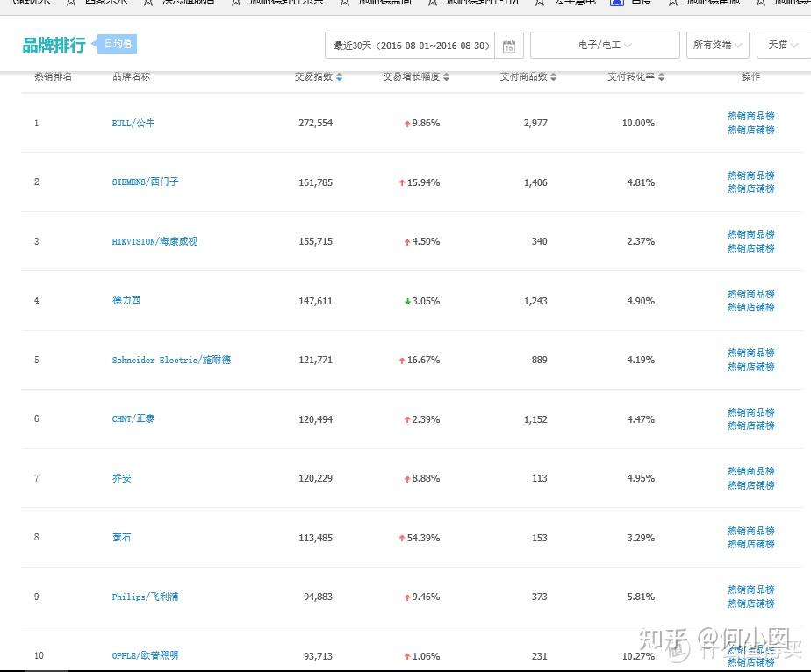
Task: View 热销商品榜 for BULL/公牛
Action: click(751, 116)
